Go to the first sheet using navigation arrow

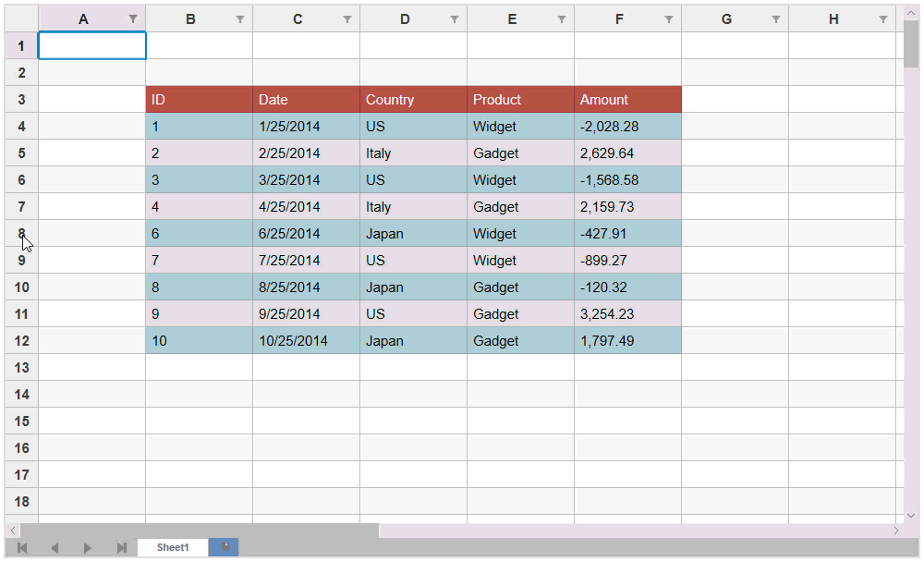[x=22, y=548]
